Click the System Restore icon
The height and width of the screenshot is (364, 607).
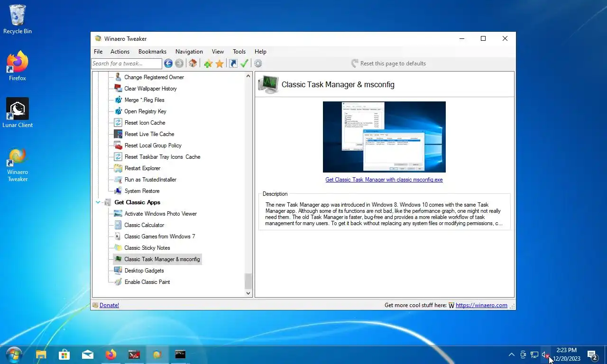coord(118,191)
